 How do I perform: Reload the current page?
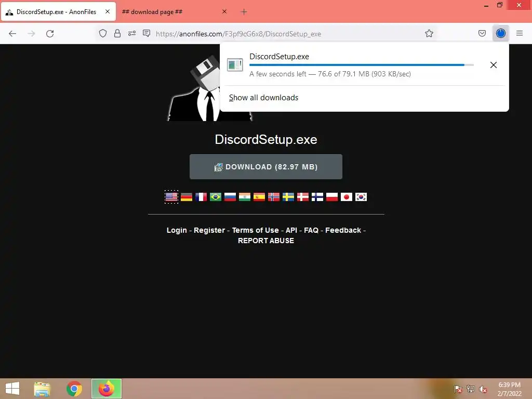point(50,34)
